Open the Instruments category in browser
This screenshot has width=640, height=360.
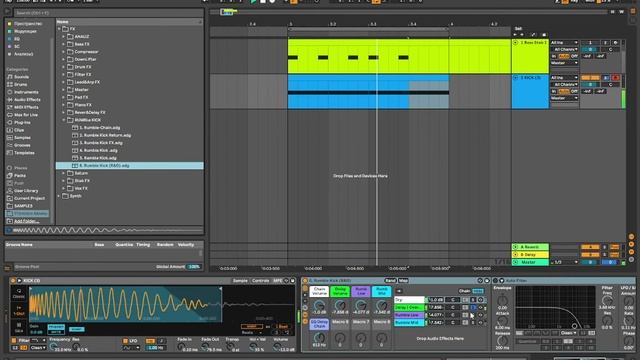tap(26, 92)
